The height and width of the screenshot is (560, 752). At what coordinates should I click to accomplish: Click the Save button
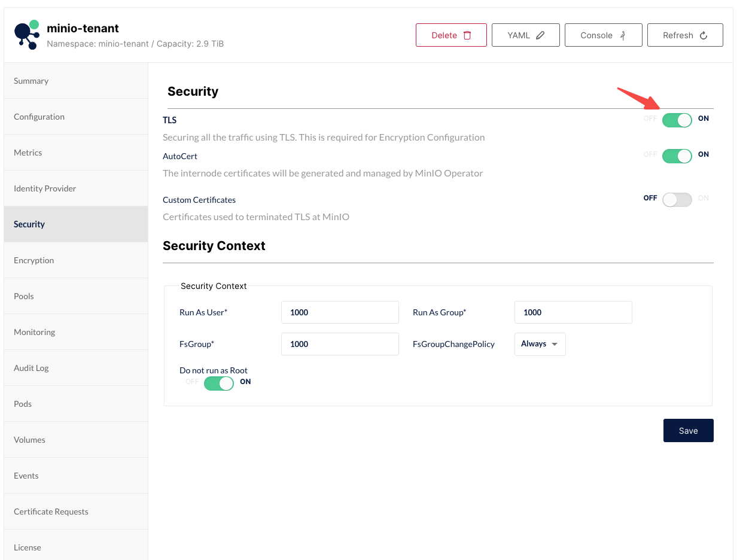coord(688,430)
